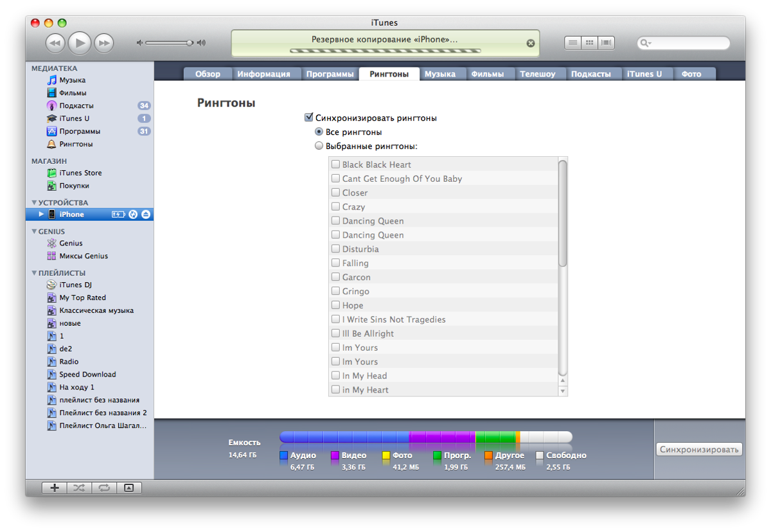Toggle shuffle at the bottom bar

[x=78, y=488]
